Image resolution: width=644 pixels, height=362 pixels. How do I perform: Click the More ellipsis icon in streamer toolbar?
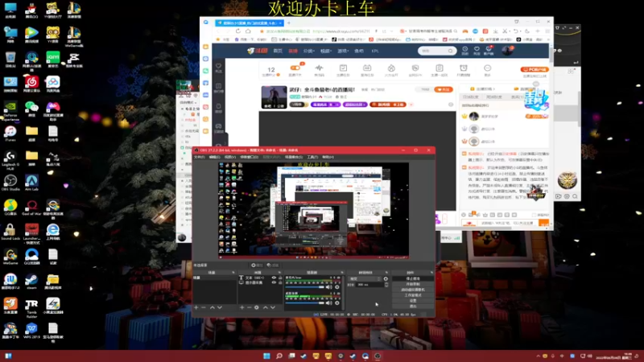(x=487, y=68)
